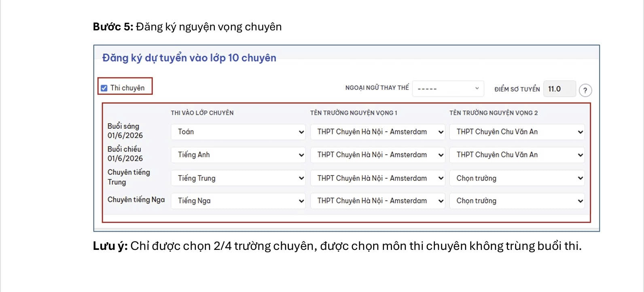Open the Toán subject dropdown
Image resolution: width=644 pixels, height=292 pixels.
click(238, 132)
